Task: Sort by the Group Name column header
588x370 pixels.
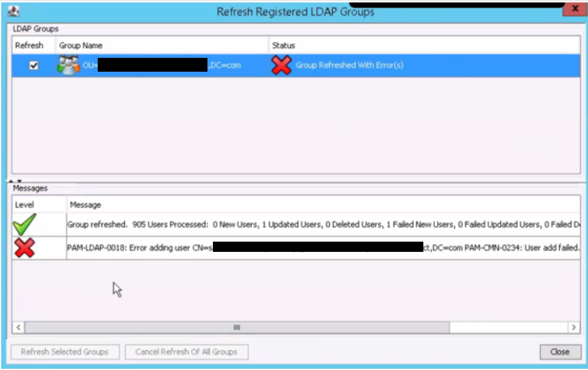Action: (x=162, y=45)
